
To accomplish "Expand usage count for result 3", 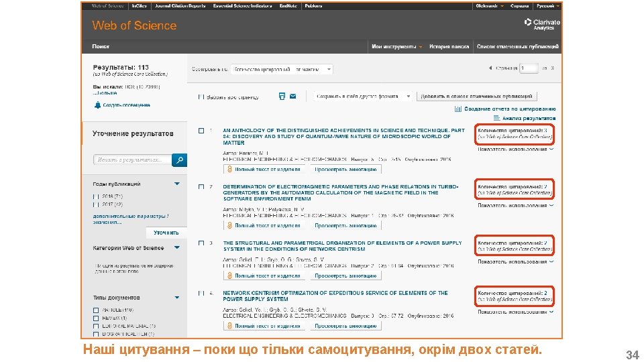I will click(x=515, y=262).
